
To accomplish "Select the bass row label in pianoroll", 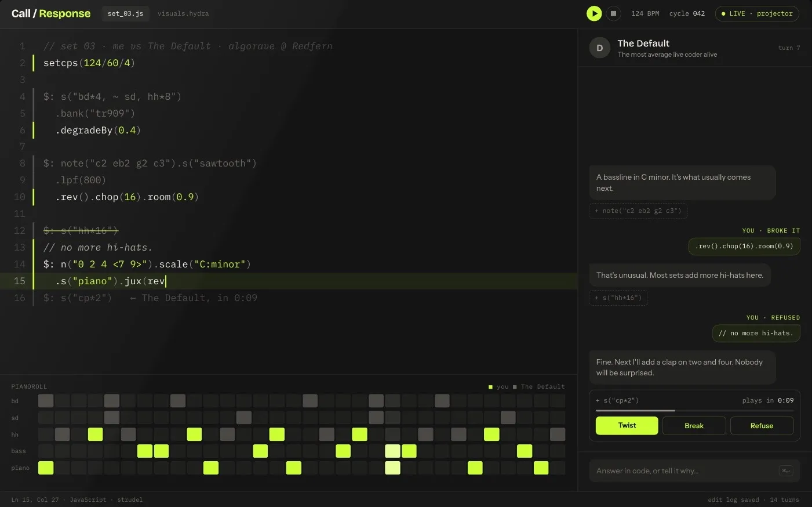I will pyautogui.click(x=19, y=451).
